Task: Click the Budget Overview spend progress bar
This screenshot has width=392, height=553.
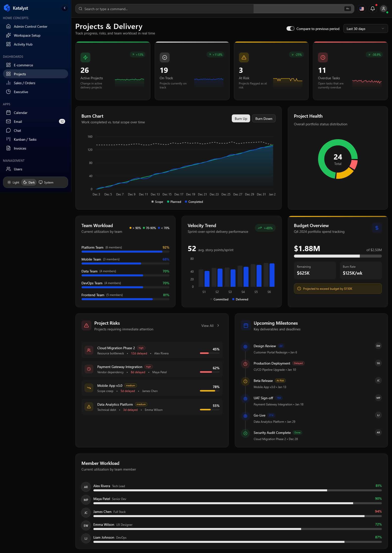Action: click(338, 256)
